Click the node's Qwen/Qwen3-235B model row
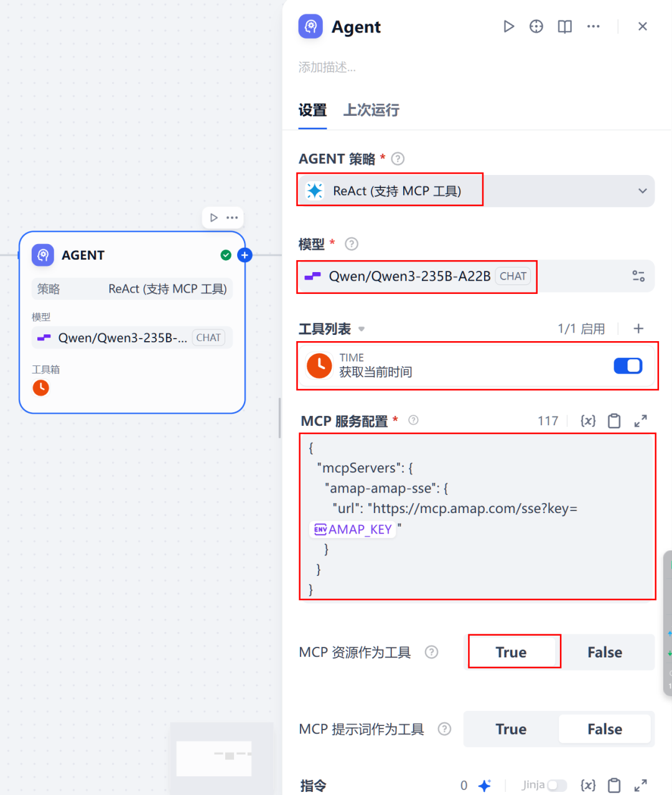The image size is (672, 795). click(132, 337)
